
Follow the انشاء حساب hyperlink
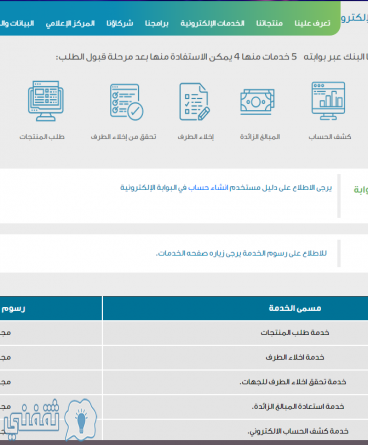click(x=208, y=188)
